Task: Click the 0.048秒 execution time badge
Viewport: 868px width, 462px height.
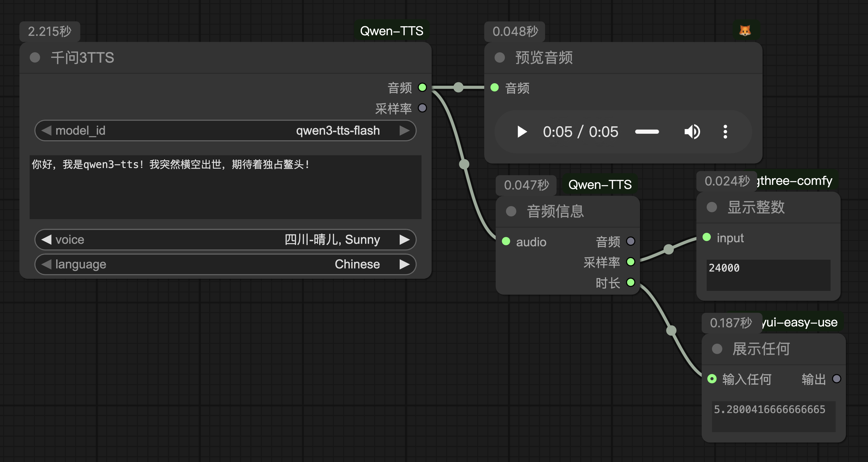Action: (x=514, y=31)
